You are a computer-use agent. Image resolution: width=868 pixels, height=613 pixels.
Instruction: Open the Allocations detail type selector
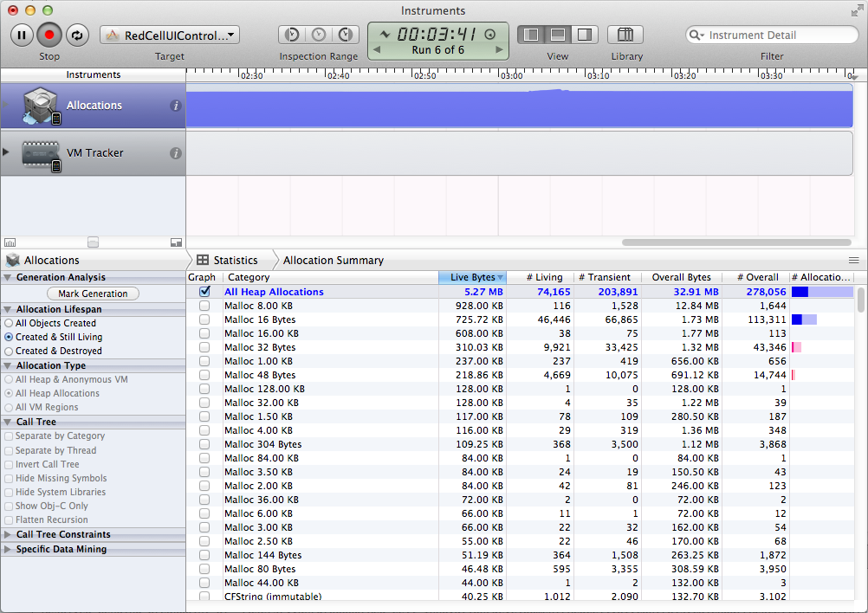[x=44, y=260]
